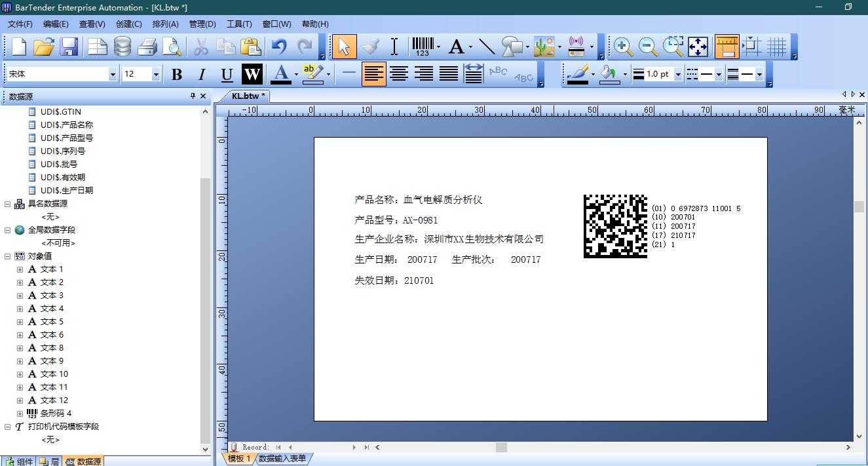The height and width of the screenshot is (466, 868).
Task: Choose the text cursor tool
Action: [394, 47]
